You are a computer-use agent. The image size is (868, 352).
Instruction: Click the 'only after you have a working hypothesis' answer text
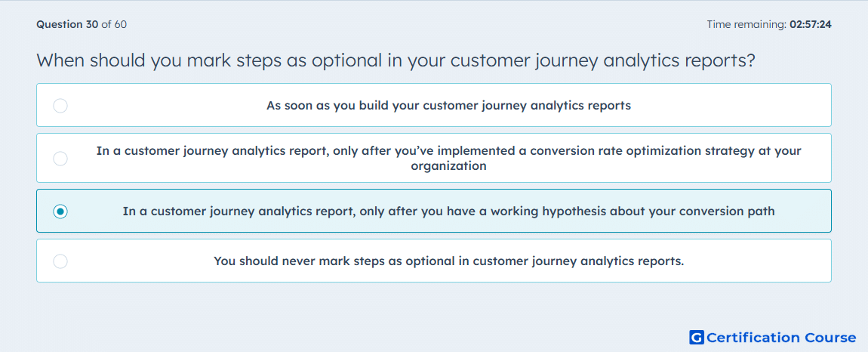pyautogui.click(x=448, y=212)
